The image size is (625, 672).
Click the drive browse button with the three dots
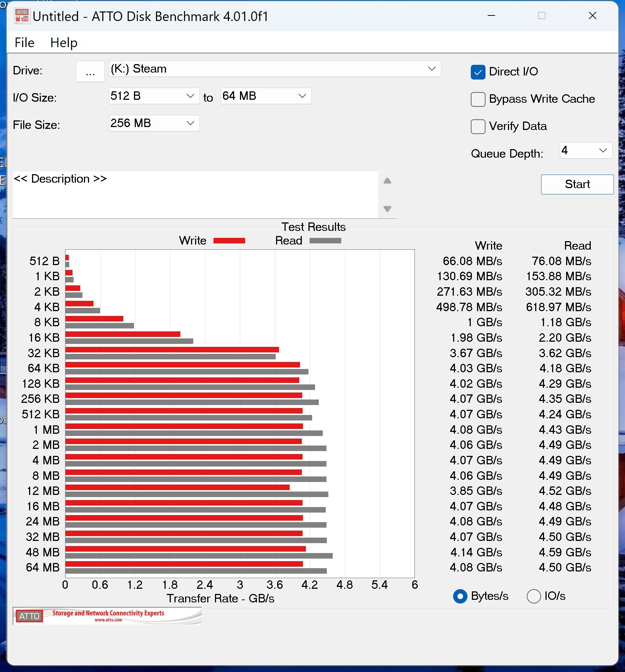(90, 71)
